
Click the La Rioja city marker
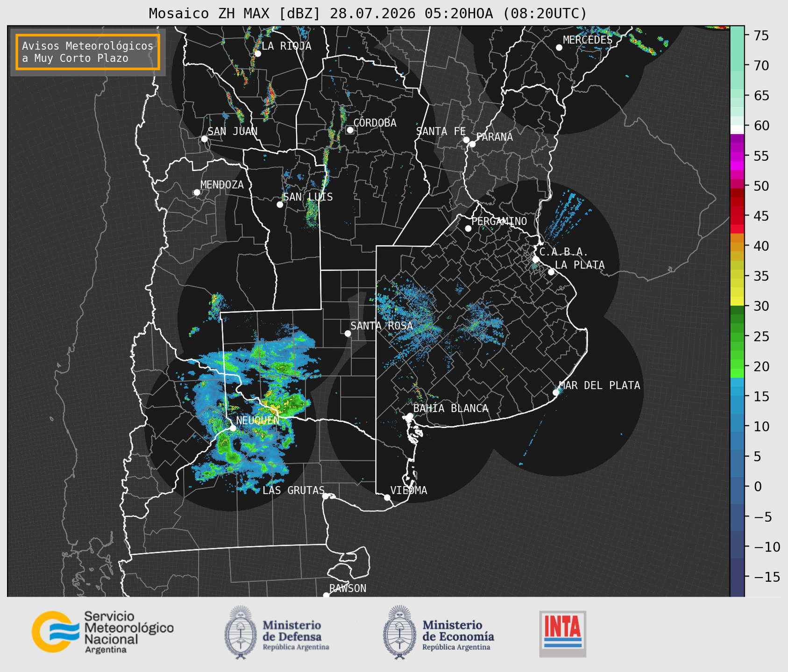pyautogui.click(x=257, y=54)
